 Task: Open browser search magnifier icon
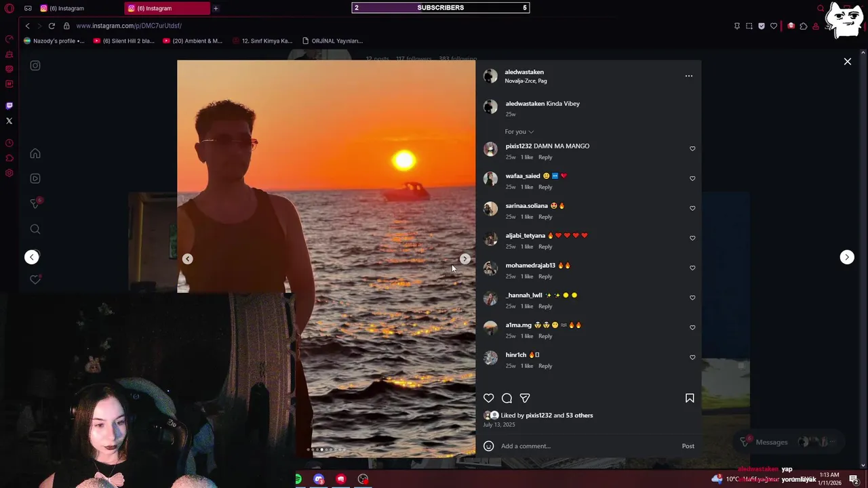[821, 8]
